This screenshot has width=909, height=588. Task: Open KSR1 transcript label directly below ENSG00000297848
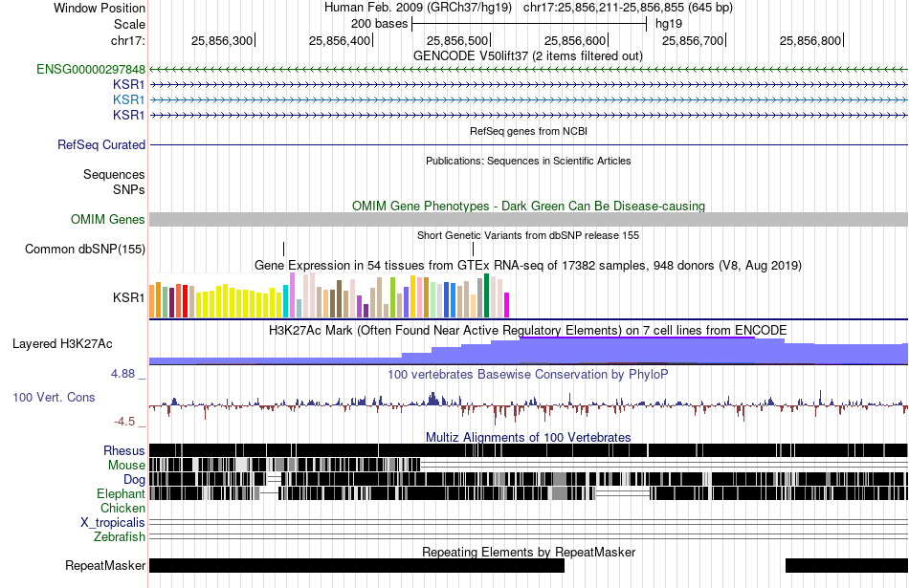(x=129, y=84)
